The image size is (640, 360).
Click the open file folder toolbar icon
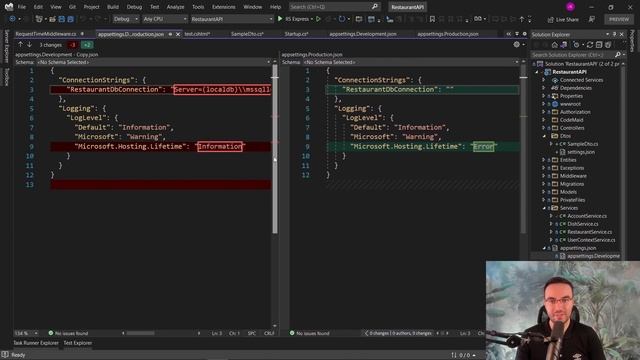pos(52,19)
